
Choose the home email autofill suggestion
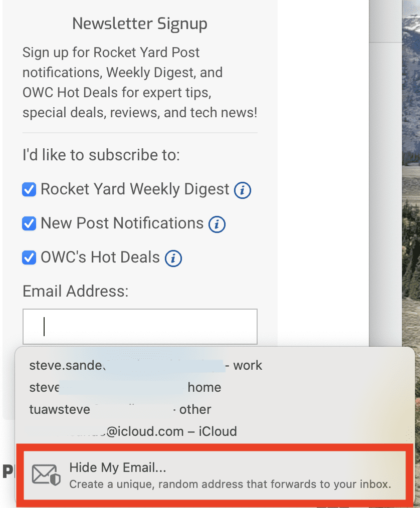coord(125,387)
